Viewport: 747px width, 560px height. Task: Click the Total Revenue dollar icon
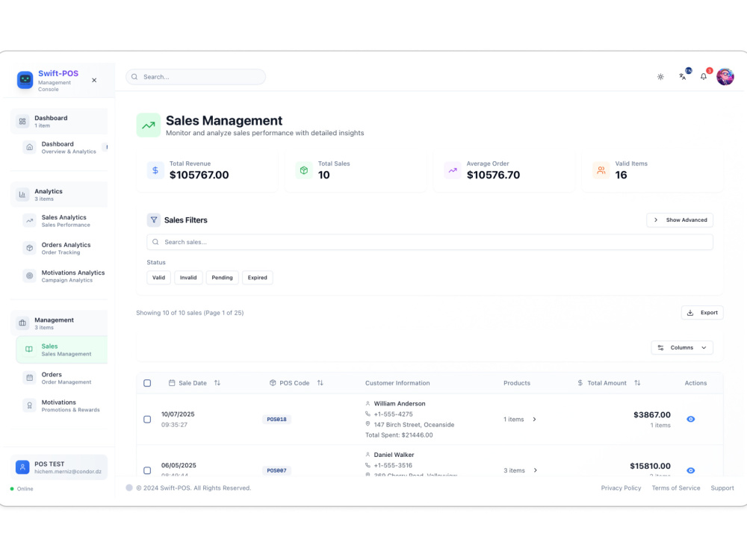(155, 170)
